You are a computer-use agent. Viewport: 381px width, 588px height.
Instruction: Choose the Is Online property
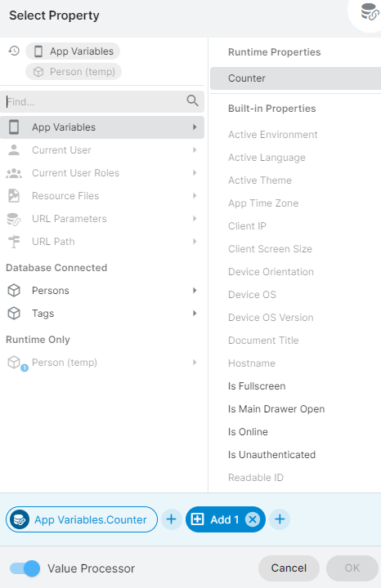248,432
